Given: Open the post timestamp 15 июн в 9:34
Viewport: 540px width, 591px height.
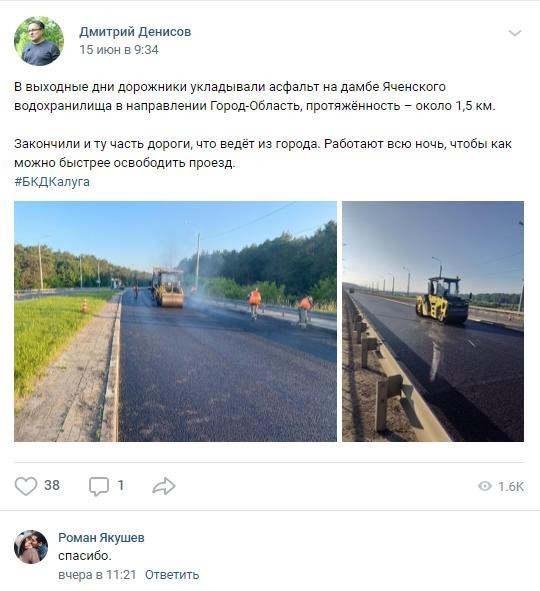Looking at the screenshot, I should pos(119,50).
